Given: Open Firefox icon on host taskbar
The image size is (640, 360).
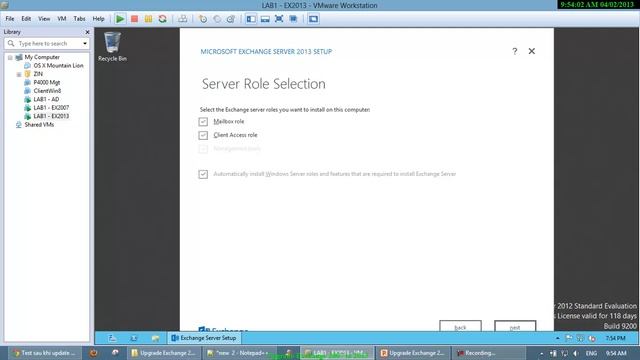Looking at the screenshot, I should 93,353.
